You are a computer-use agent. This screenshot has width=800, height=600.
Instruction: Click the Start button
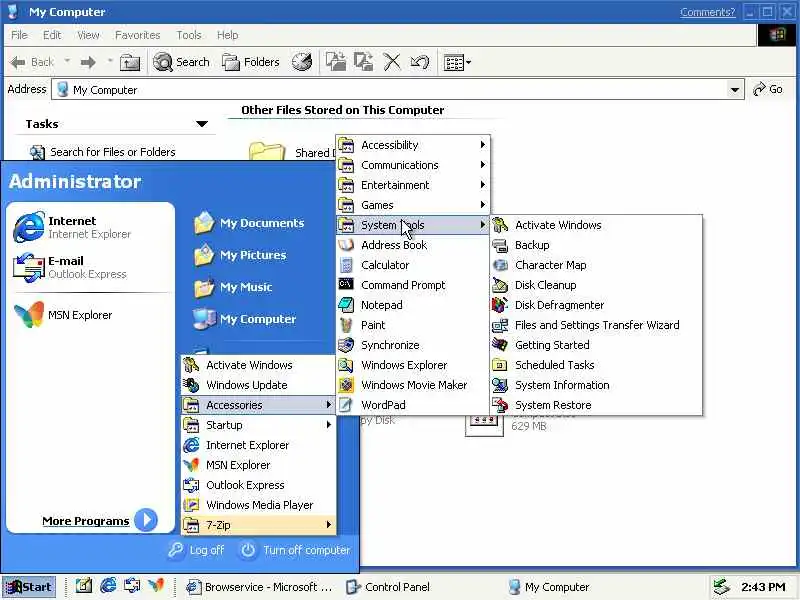(29, 587)
